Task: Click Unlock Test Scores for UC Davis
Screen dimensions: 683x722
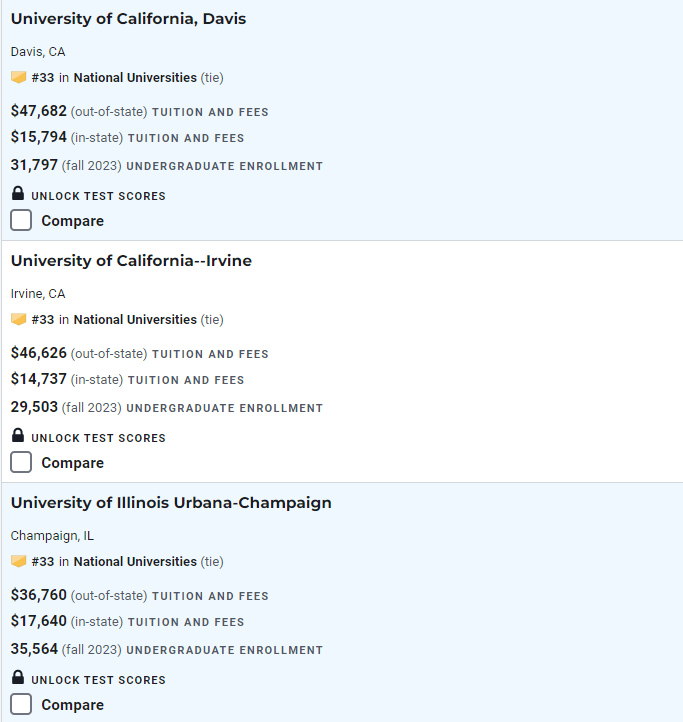Action: point(98,196)
